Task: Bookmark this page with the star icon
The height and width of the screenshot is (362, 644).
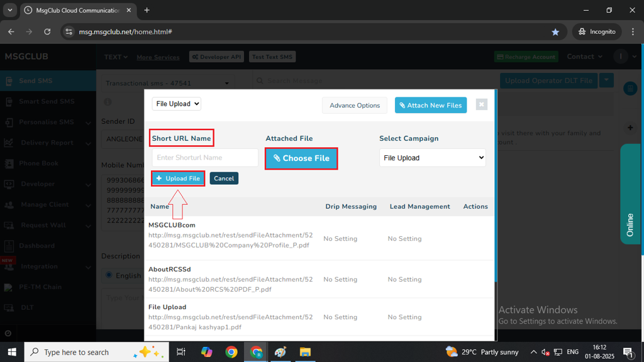Action: 555,31
